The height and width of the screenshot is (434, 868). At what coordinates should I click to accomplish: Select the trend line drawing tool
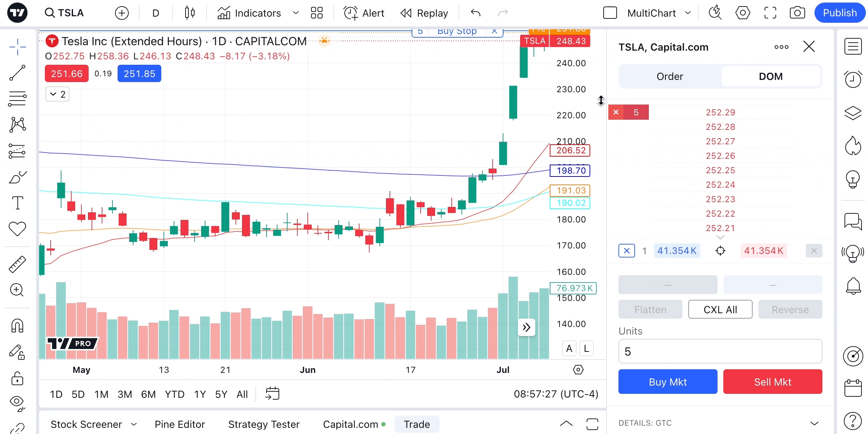point(17,73)
